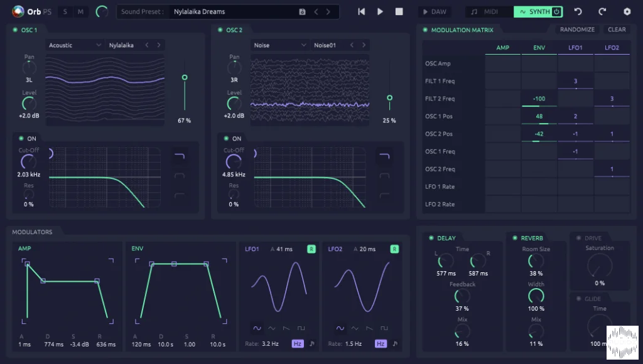Set LFO2 rate unit to Hz
This screenshot has width=643, height=364.
pos(381,343)
